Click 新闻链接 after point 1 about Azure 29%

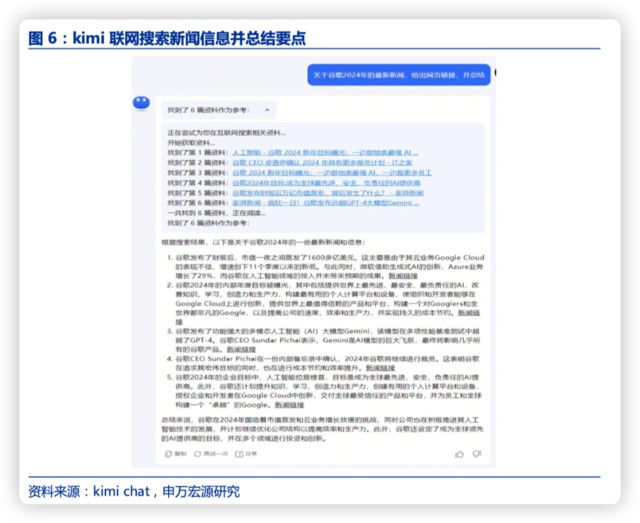(x=403, y=276)
